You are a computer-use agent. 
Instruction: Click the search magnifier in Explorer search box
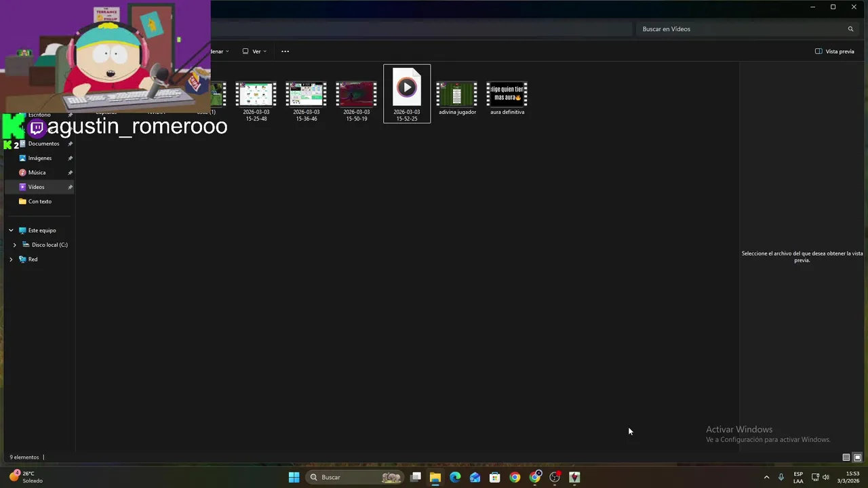[x=850, y=29]
